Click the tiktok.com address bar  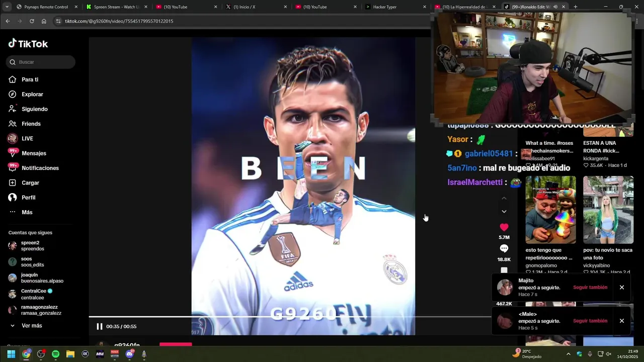point(242,21)
